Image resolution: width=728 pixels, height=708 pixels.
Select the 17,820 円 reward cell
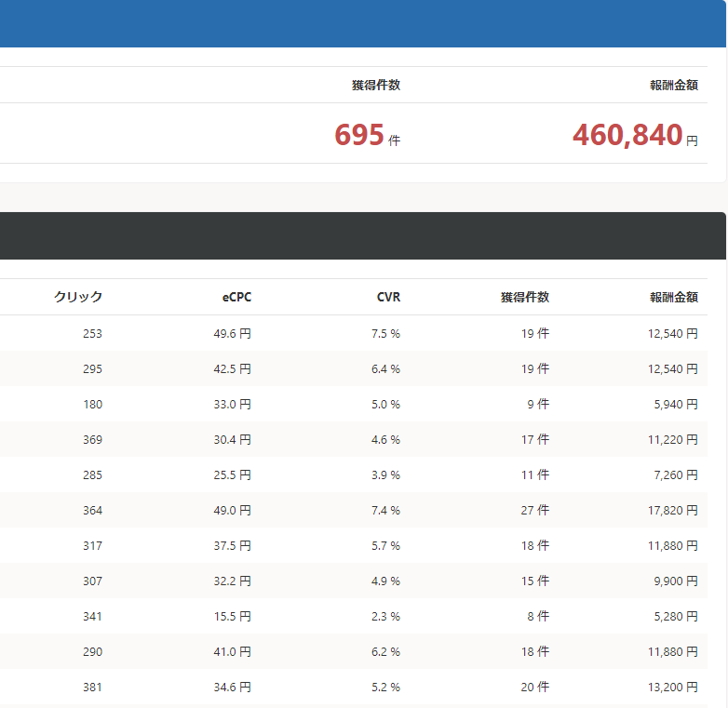pyautogui.click(x=672, y=510)
